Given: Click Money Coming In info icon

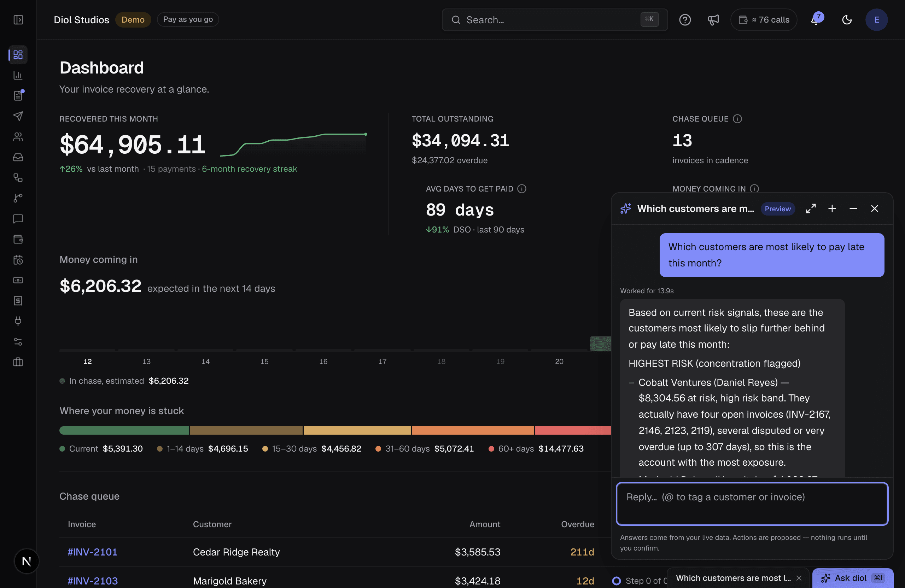Looking at the screenshot, I should click(x=754, y=189).
